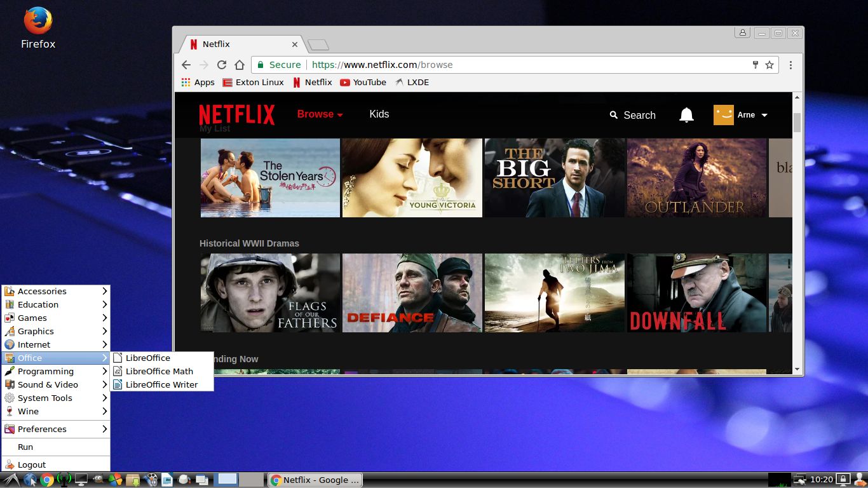
Task: Reload the Netflix page
Action: (x=222, y=65)
